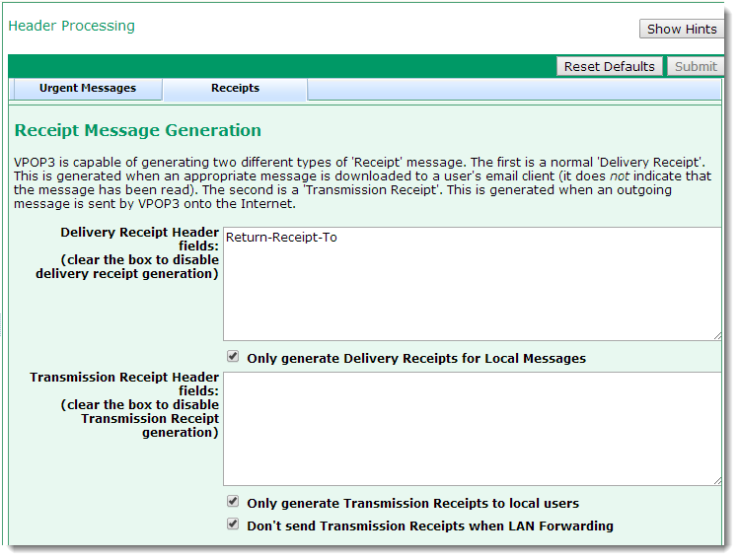739x560 pixels.
Task: Disable Don't send Transmission Receipts when LAN Forwarding checkbox
Action: click(x=233, y=525)
